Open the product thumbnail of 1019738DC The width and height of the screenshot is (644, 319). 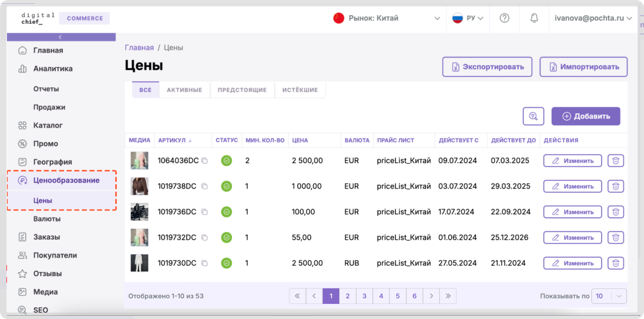pyautogui.click(x=140, y=186)
